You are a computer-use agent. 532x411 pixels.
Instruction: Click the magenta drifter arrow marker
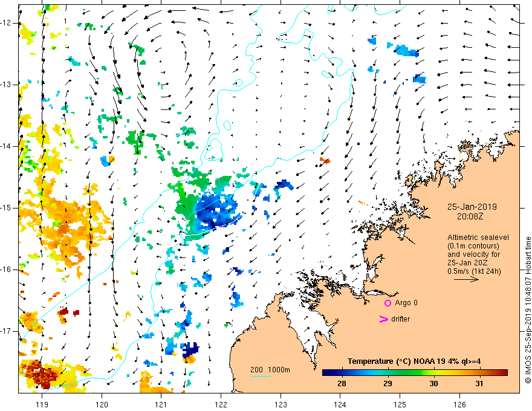pos(383,319)
